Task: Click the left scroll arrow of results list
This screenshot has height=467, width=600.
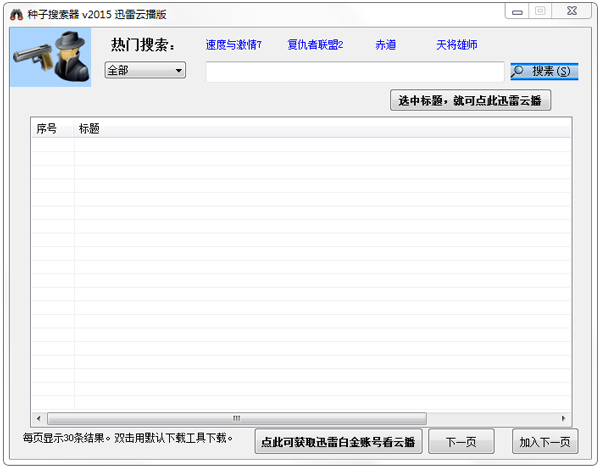Action: (38, 418)
